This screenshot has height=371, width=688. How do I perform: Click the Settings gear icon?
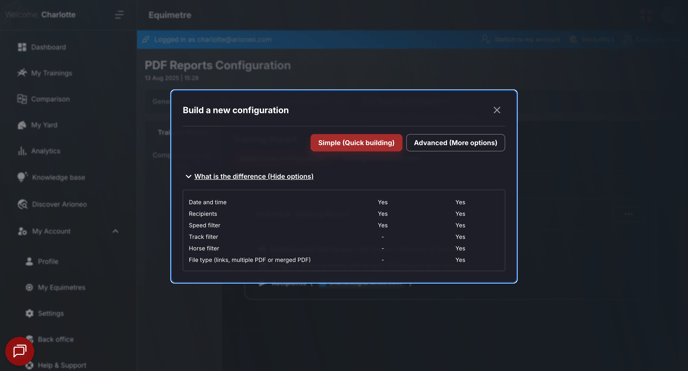29,313
